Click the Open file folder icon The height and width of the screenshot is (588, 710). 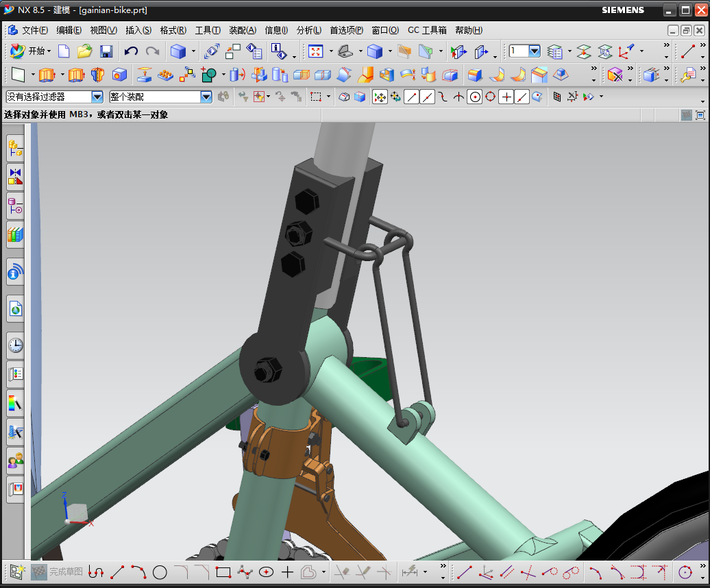click(84, 51)
